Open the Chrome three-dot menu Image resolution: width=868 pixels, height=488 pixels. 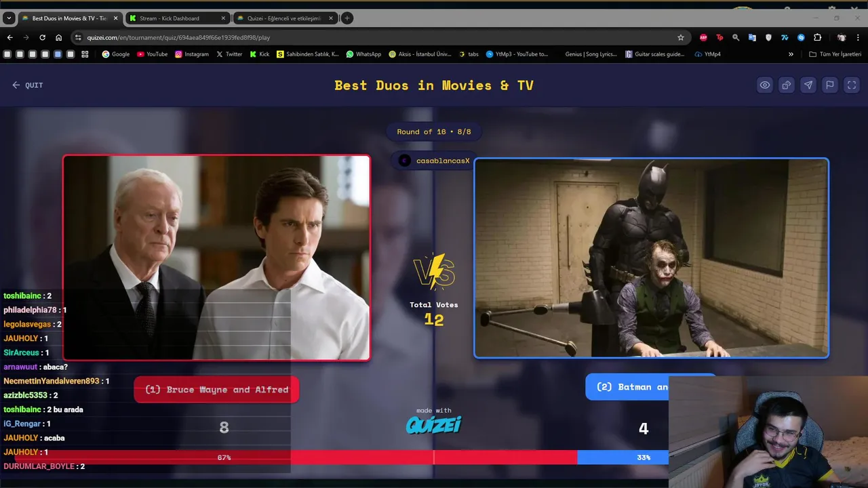click(x=859, y=37)
